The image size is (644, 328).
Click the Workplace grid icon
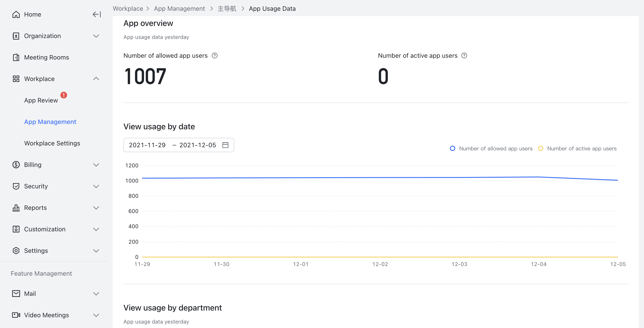(x=16, y=79)
